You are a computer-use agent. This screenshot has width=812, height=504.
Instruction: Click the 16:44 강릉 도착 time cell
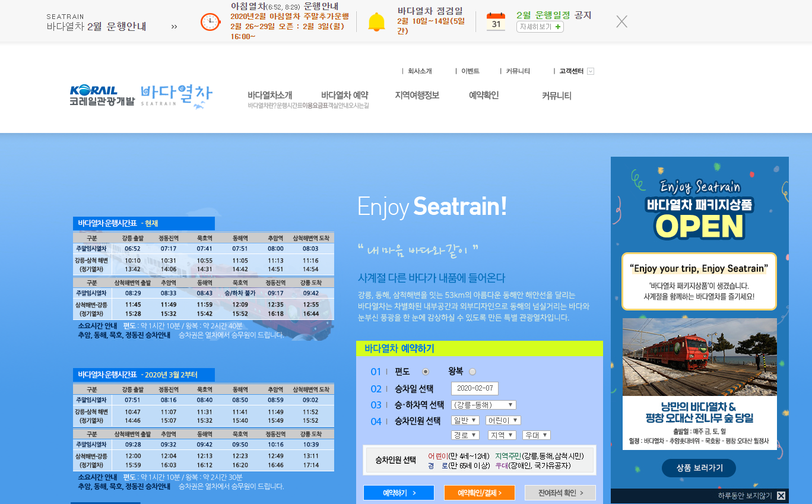[311, 314]
